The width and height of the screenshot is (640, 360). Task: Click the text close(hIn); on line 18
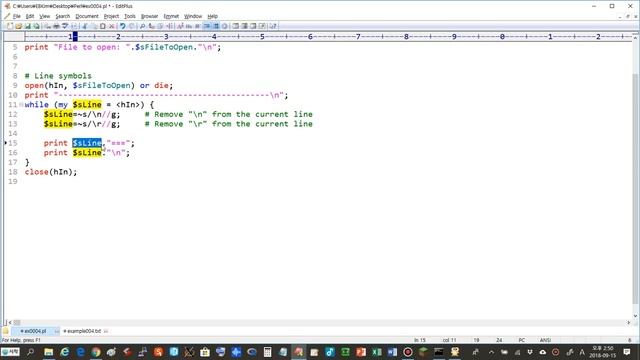coord(51,172)
